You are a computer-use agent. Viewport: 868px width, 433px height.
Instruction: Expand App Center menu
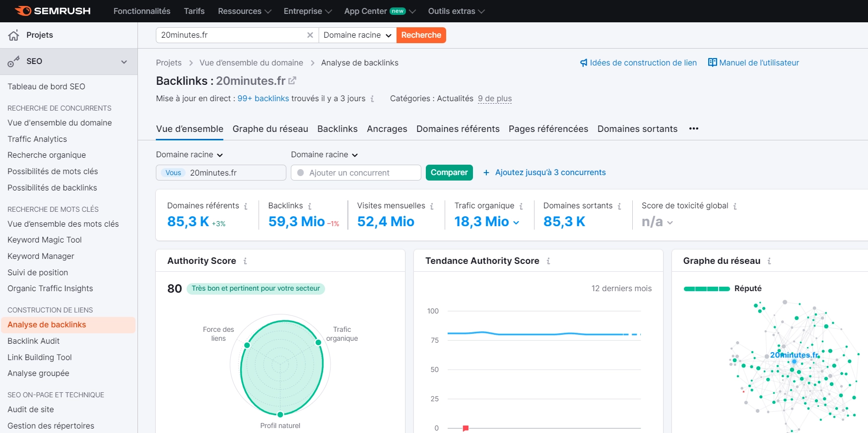point(380,11)
